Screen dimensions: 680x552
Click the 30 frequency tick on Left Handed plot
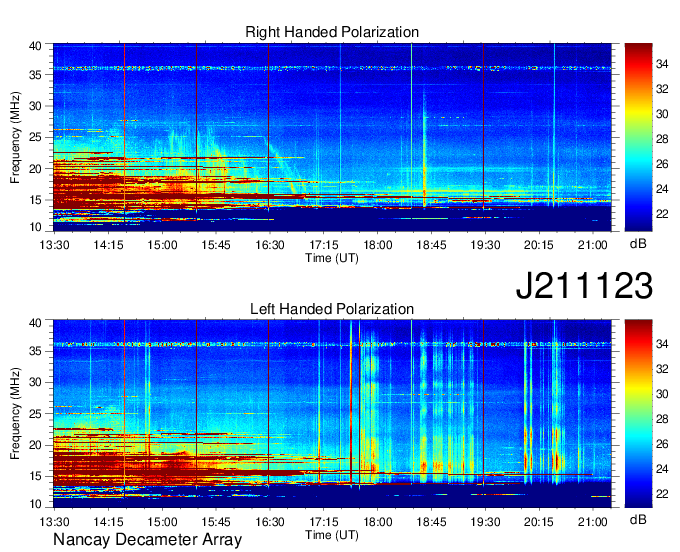[x=35, y=382]
